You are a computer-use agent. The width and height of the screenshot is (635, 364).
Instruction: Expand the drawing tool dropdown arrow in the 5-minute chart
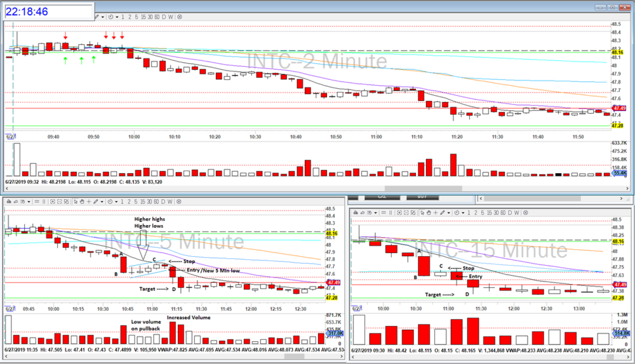tap(102, 202)
